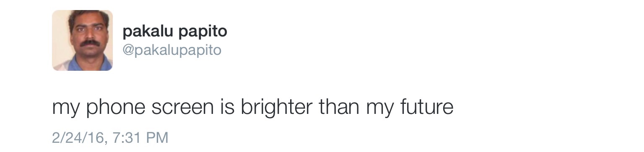Click the "7:31 PM" time portion
Viewport: 644px width, 152px height.
coord(140,137)
